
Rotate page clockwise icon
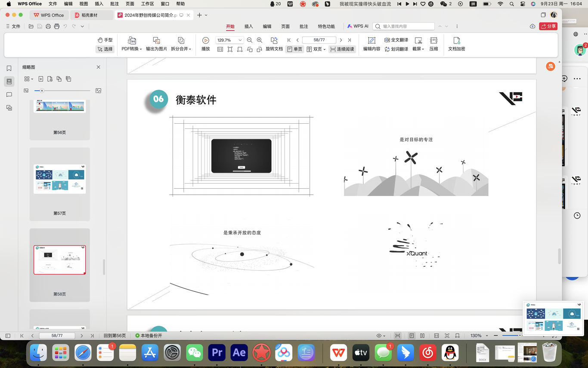(259, 50)
